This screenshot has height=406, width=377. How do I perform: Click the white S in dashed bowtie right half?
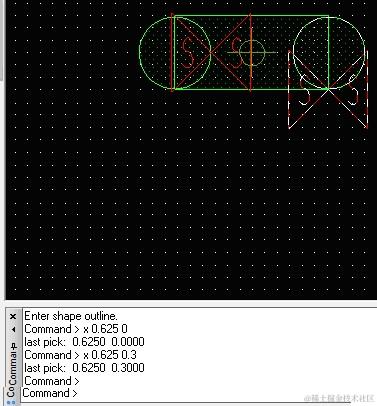pos(353,90)
